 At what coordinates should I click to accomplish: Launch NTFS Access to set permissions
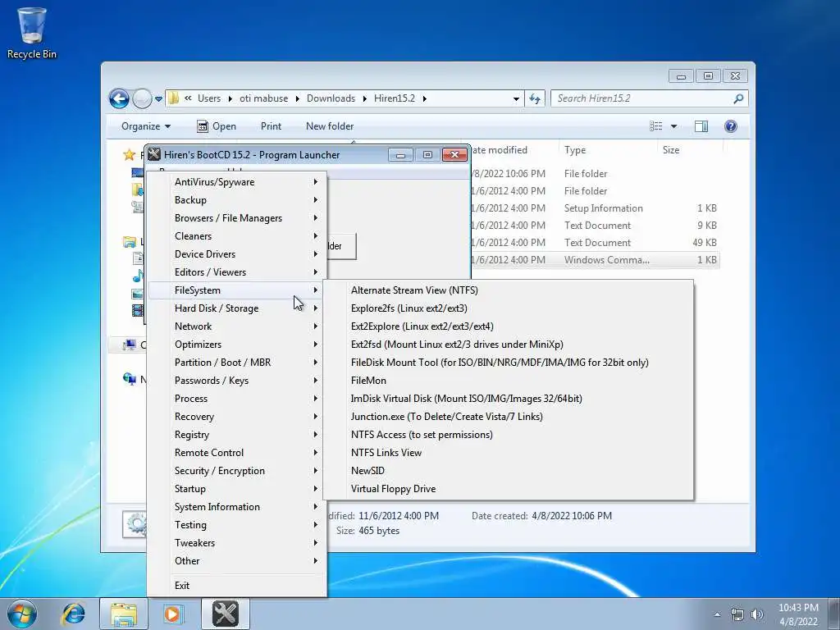[x=508, y=435]
